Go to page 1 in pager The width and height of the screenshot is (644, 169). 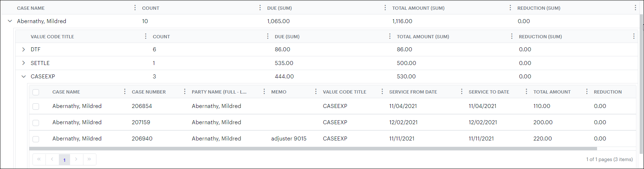coord(64,160)
